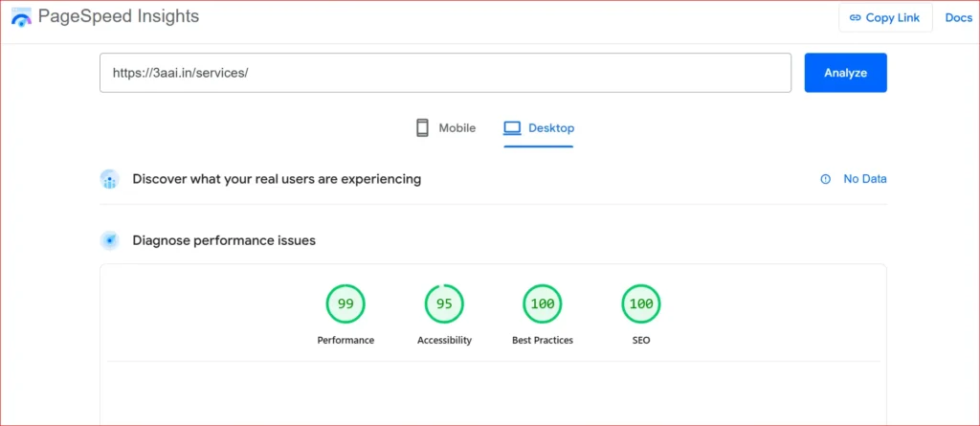Click the 'Discover what your real users' heading
980x426 pixels.
pyautogui.click(x=277, y=179)
